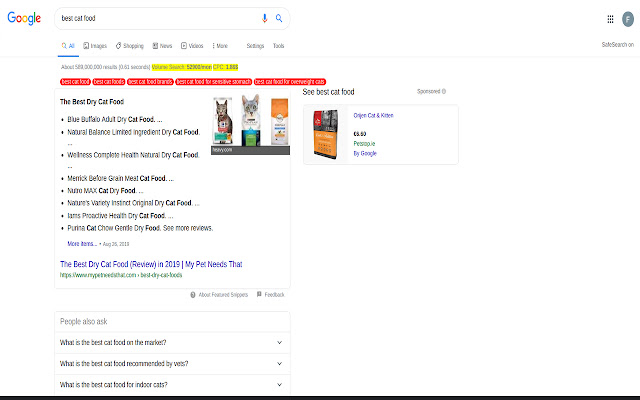Click 'Nutro MAX Cat Dry Food' item
Screen dimensions: 640x400
click(x=105, y=191)
